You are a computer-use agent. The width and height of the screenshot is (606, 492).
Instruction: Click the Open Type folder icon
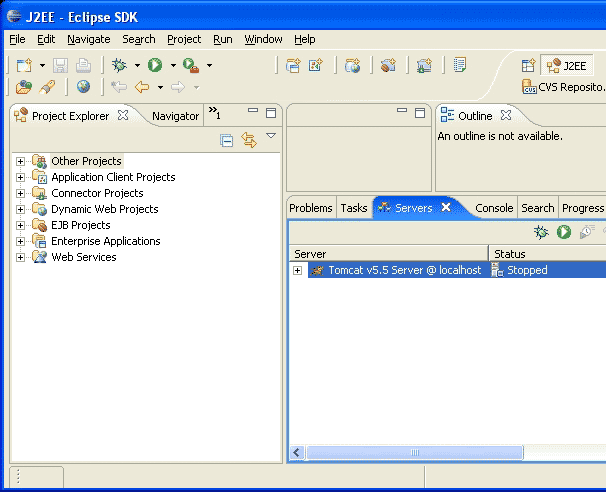click(24, 87)
